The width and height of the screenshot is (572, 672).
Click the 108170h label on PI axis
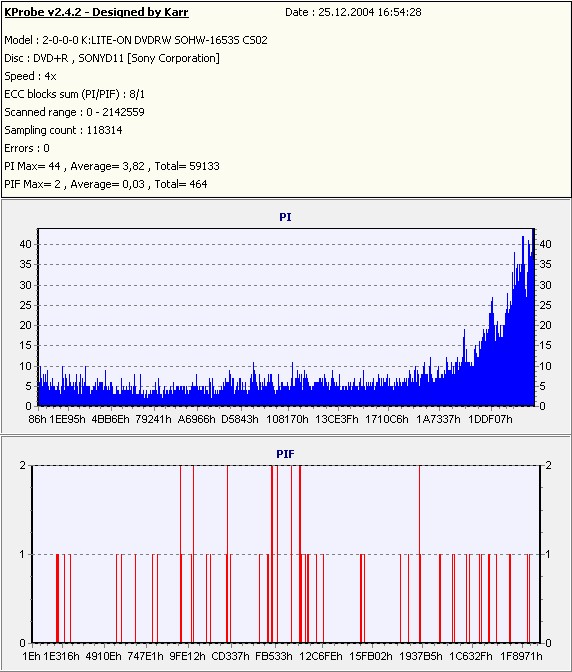287,419
